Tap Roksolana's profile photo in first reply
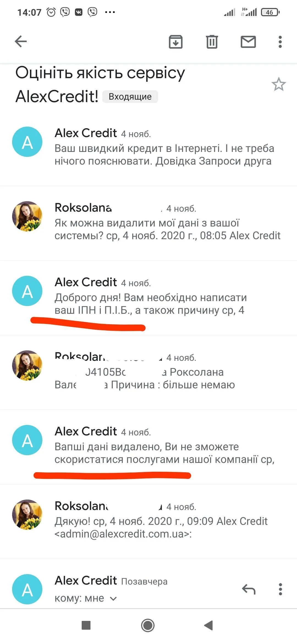This screenshot has width=297, height=644. (x=27, y=216)
